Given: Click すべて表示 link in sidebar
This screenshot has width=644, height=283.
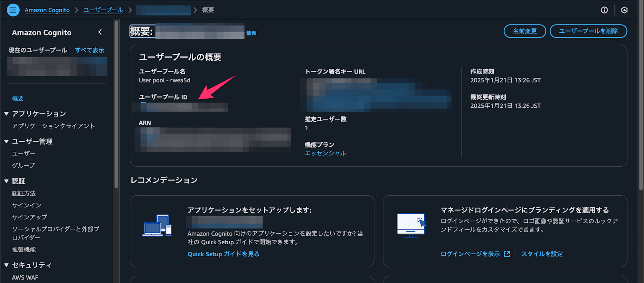Looking at the screenshot, I should click(90, 50).
